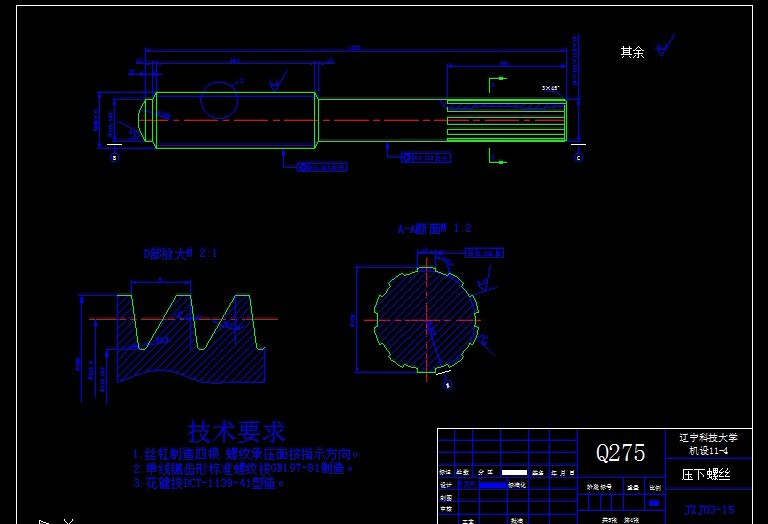Click the datum S circle below spline section
The width and height of the screenshot is (768, 524).
point(447,385)
